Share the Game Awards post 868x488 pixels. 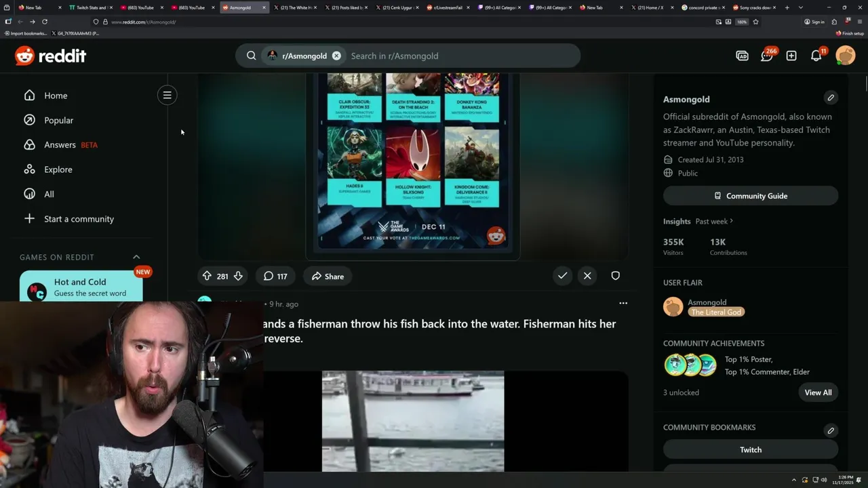coord(328,276)
